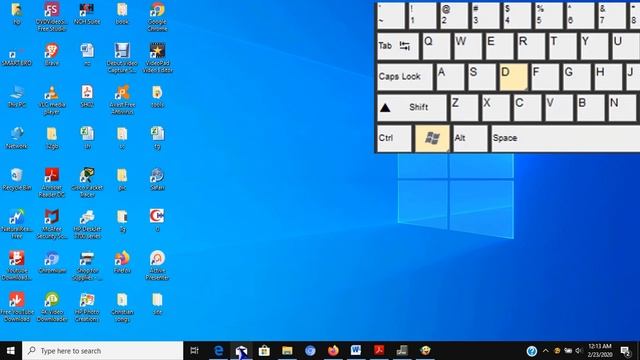Screen dimensions: 640x360
Task: Click the number 4 key on keyboard
Action: pos(517,16)
